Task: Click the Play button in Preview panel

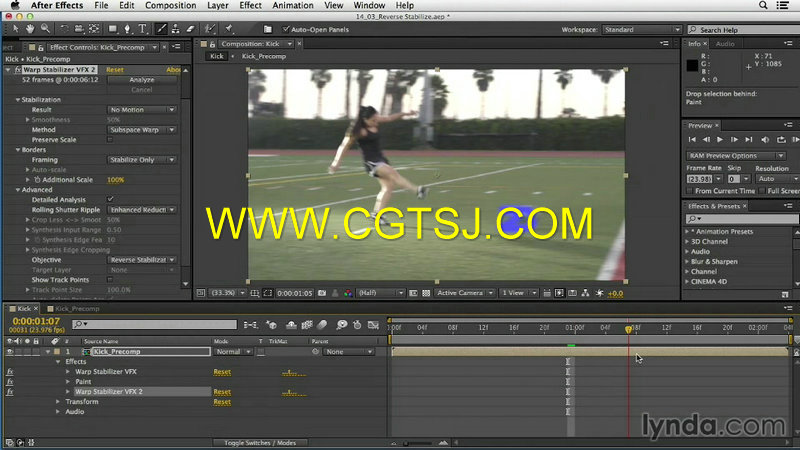Action: (720, 139)
